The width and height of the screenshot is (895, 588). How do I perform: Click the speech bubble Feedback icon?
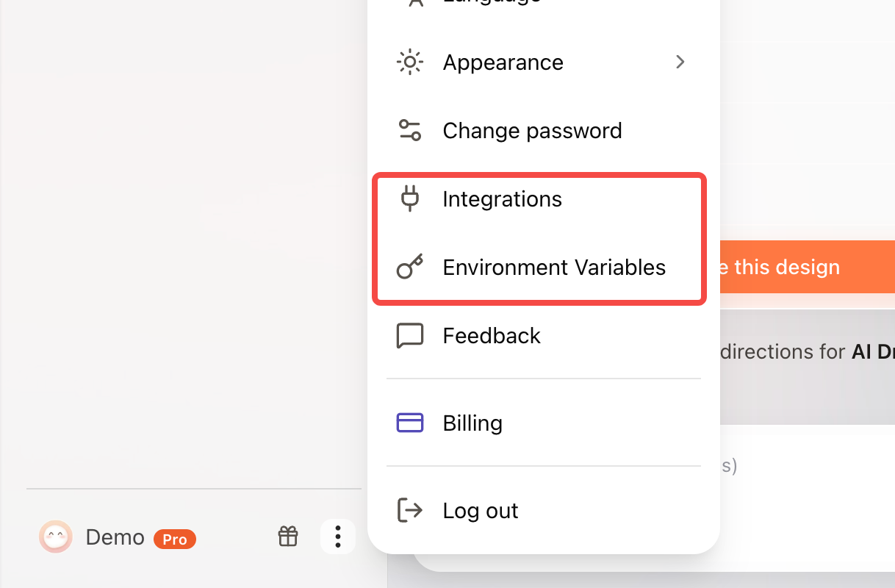click(409, 336)
